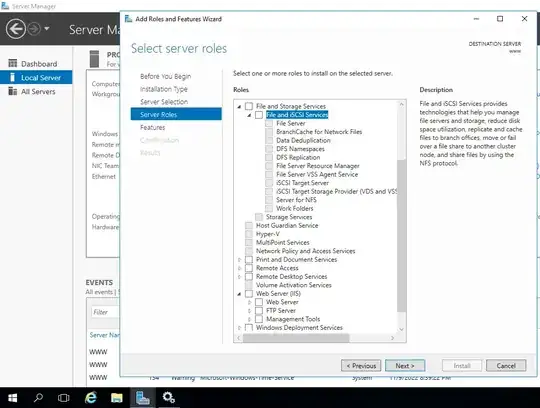The image size is (540, 408).
Task: Check File and Storage Services checkbox
Action: [x=249, y=106]
